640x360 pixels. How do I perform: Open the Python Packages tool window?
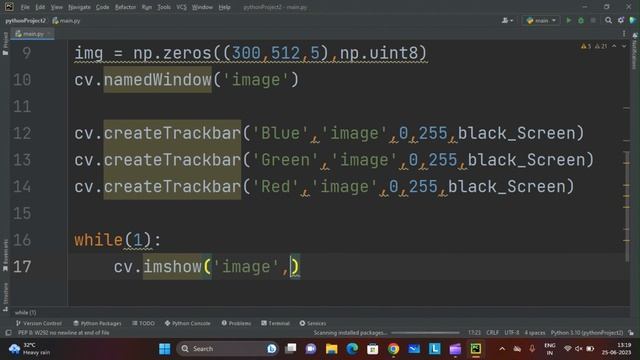97,323
